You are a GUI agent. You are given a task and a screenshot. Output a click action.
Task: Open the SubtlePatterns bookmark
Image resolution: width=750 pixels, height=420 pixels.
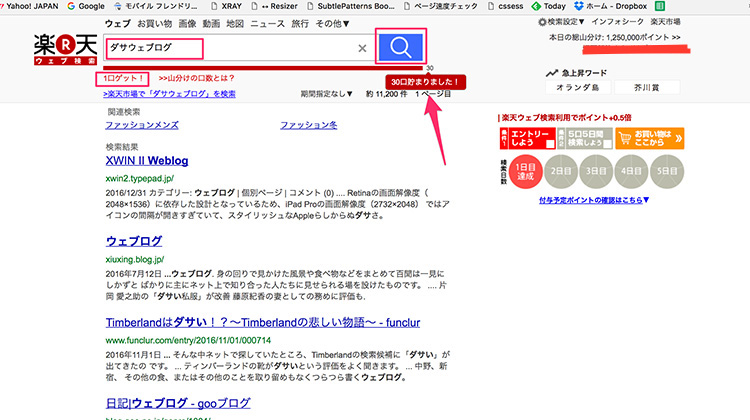click(351, 6)
